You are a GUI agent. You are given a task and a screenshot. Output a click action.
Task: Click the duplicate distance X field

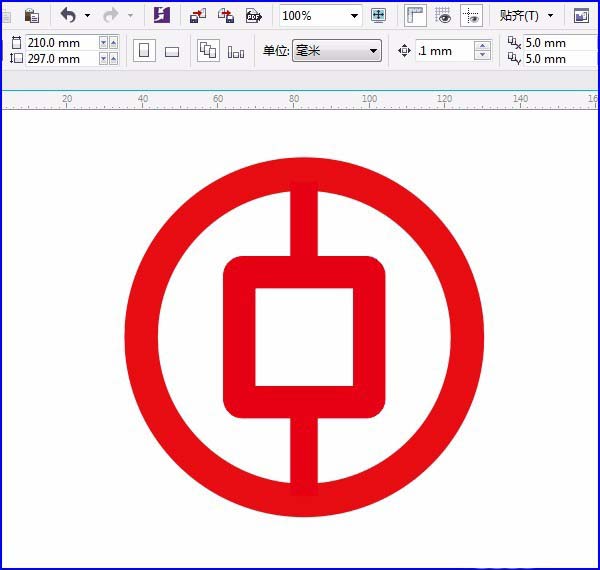(x=560, y=42)
